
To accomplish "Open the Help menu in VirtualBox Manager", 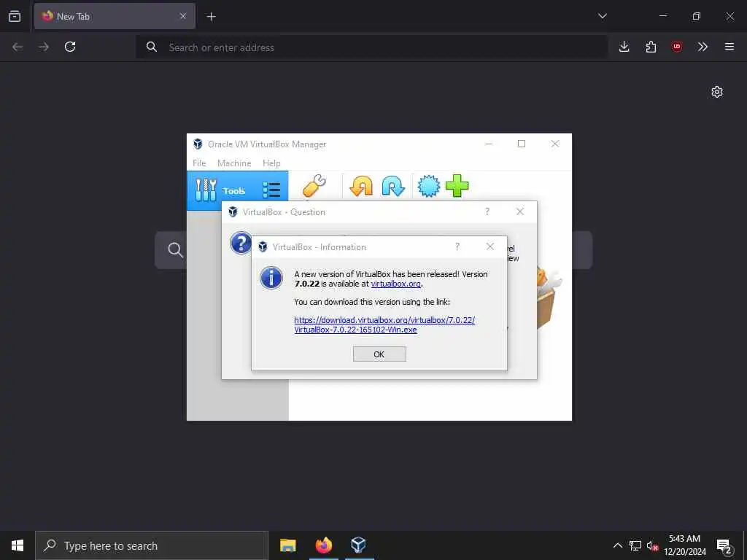I will [x=271, y=163].
